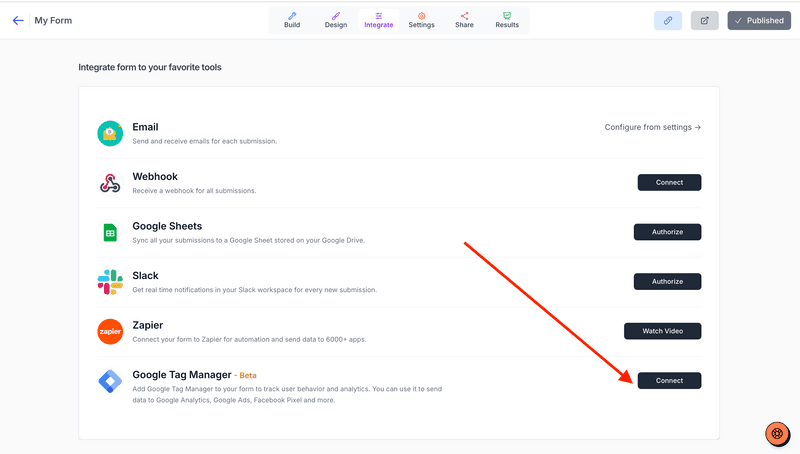Click the copy link icon button
Viewport: 800px width, 454px height.
(x=668, y=20)
